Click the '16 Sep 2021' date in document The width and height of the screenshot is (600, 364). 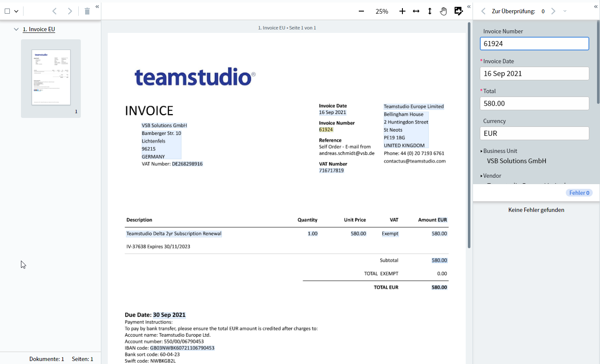(332, 112)
